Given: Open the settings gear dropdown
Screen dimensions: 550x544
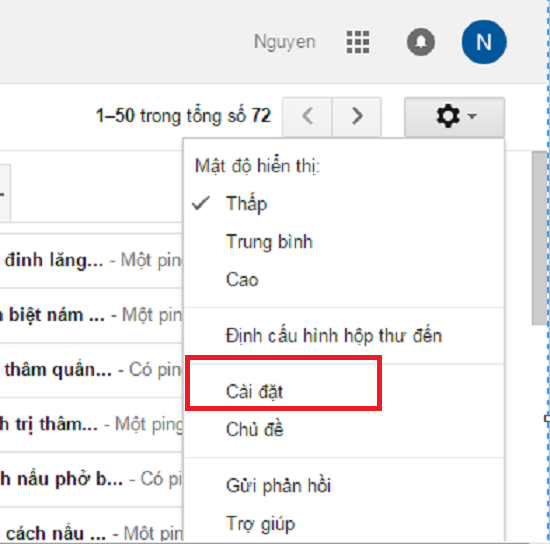Looking at the screenshot, I should (x=455, y=116).
